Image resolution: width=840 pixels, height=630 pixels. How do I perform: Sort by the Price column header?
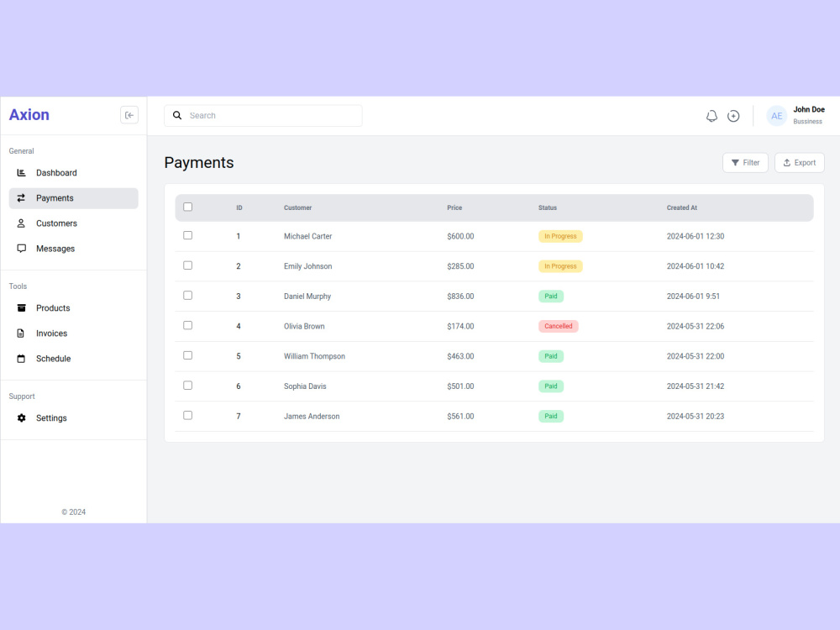pyautogui.click(x=454, y=207)
